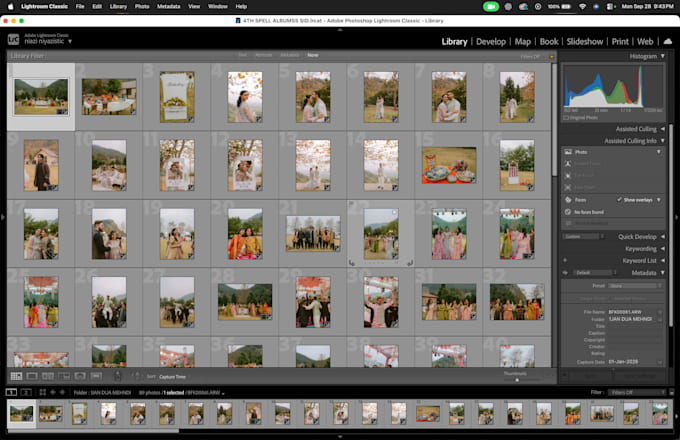
Task: Click the Painter spray can tool
Action: click(x=118, y=376)
